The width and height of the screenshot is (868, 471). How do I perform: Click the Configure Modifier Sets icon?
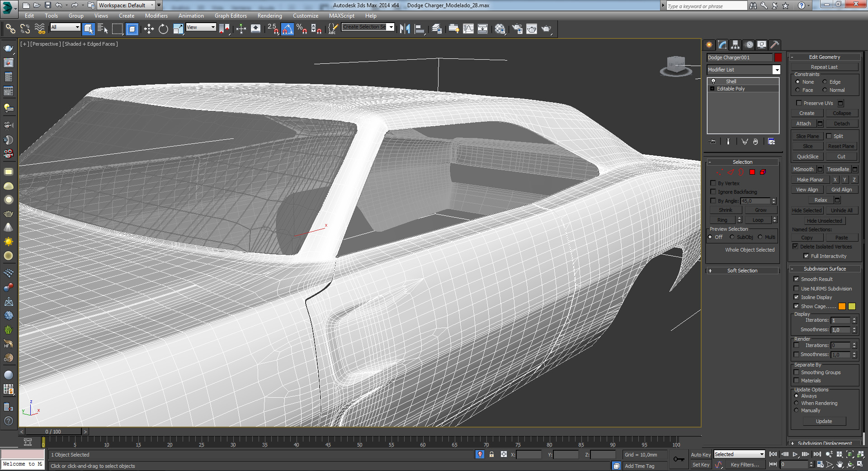coord(772,142)
